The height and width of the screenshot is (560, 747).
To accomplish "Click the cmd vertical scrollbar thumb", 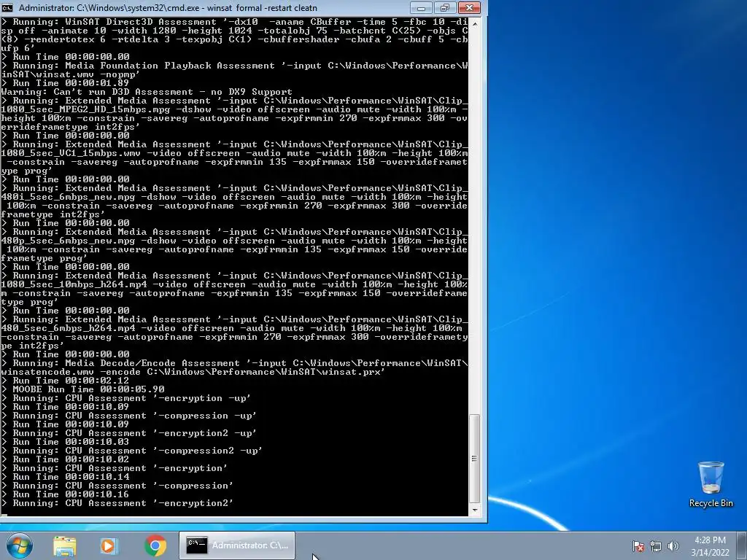I will tap(474, 459).
